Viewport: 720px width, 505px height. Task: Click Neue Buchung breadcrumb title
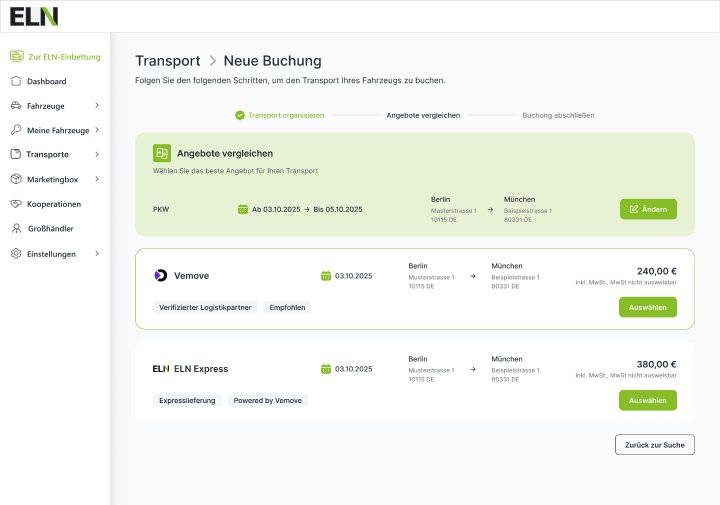272,61
